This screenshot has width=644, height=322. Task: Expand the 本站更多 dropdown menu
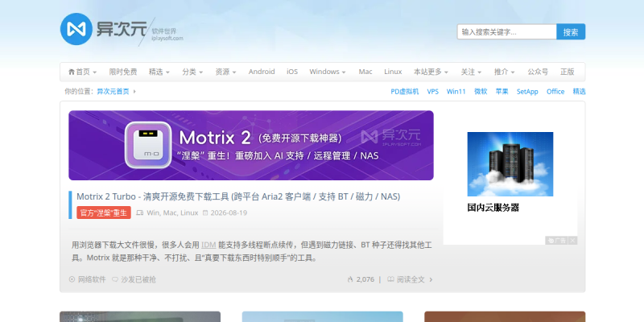446,72
